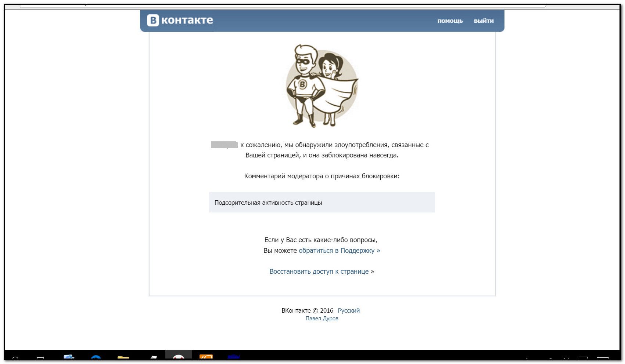Click выйти to log out
Image resolution: width=625 pixels, height=364 pixels.
[x=484, y=21]
